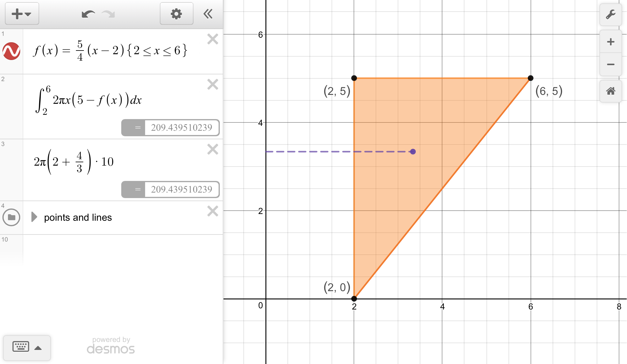Open expression list settings gear
This screenshot has width=627, height=364.
pos(176,14)
